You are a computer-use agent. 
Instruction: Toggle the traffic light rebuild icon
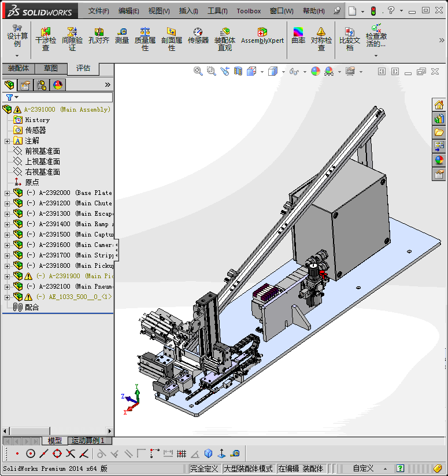[x=373, y=10]
